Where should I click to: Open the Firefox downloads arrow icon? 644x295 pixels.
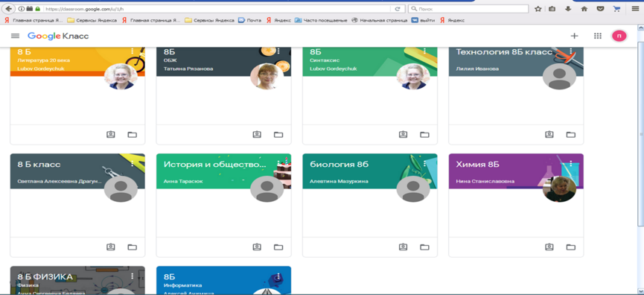coord(568,9)
